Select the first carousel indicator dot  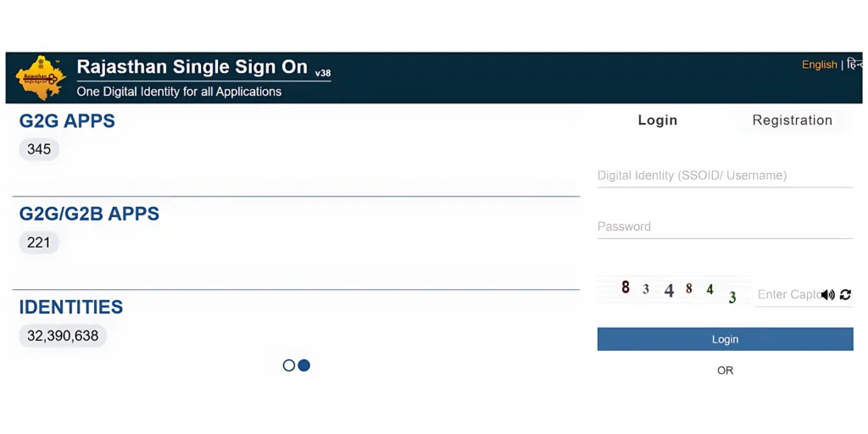[289, 365]
